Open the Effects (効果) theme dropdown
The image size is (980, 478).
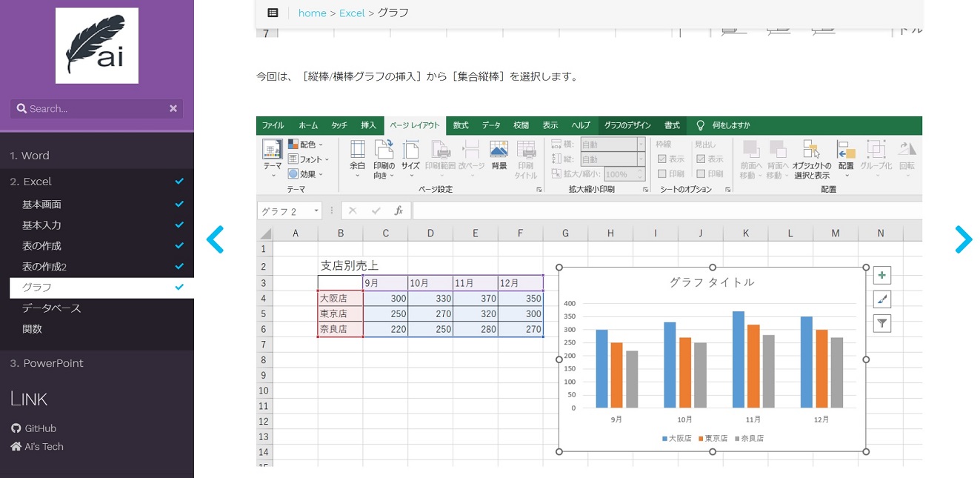tap(307, 174)
